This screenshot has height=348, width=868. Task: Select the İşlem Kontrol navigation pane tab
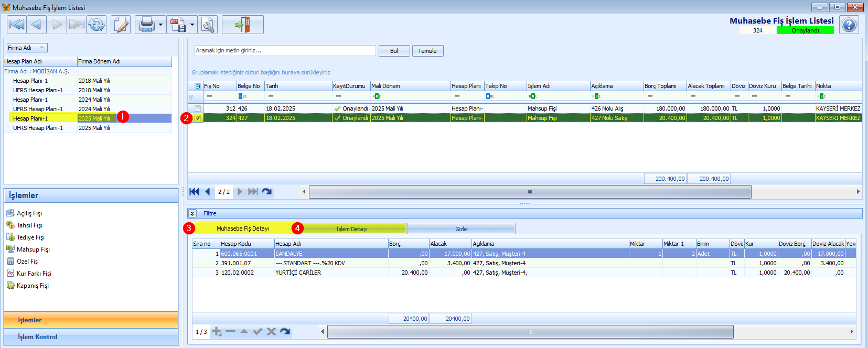(91, 337)
